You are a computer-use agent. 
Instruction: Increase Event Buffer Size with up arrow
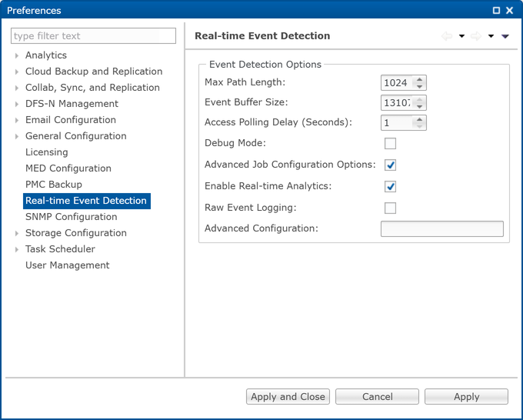pyautogui.click(x=420, y=99)
